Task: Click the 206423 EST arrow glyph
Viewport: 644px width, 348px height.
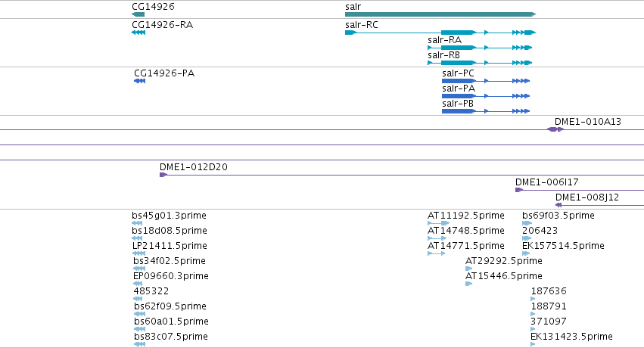Action: click(x=527, y=238)
